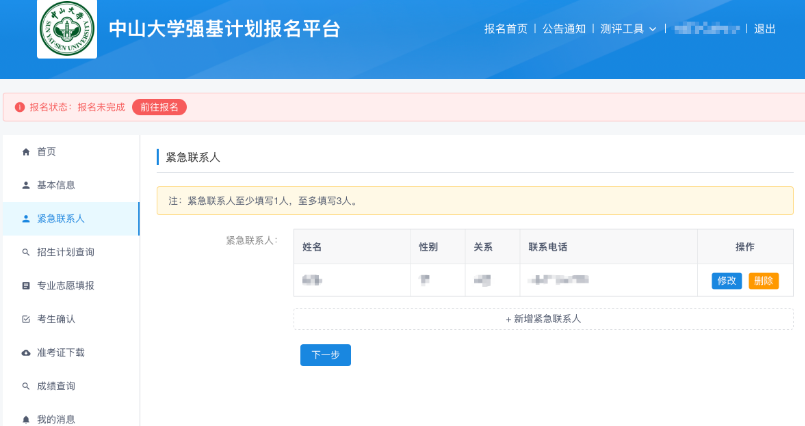The width and height of the screenshot is (805, 426).
Task: Open 成绩查询 in the sidebar
Action: (56, 386)
